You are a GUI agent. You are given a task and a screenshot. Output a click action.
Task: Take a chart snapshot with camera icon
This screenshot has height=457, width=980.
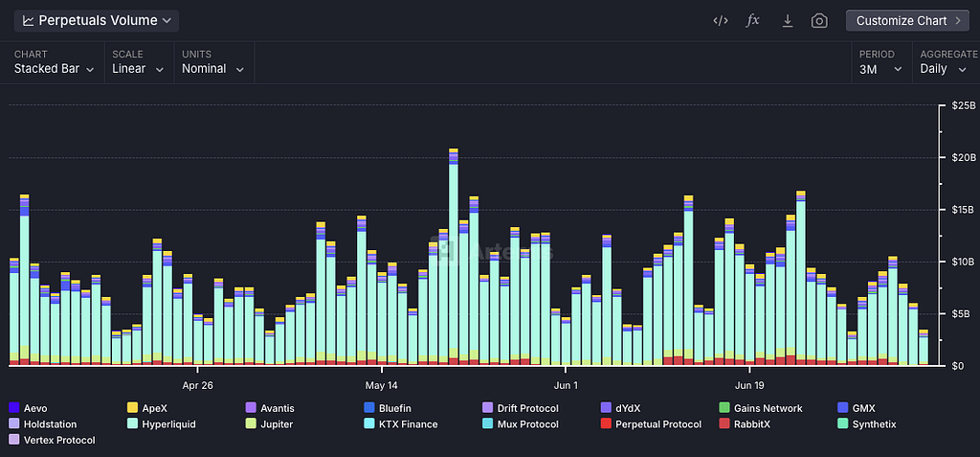tap(819, 21)
